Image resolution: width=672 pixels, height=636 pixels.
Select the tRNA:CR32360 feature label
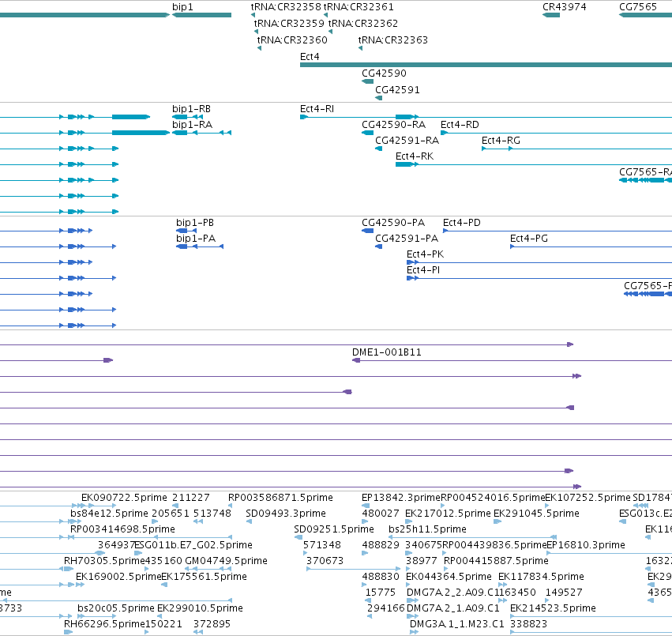pyautogui.click(x=292, y=40)
